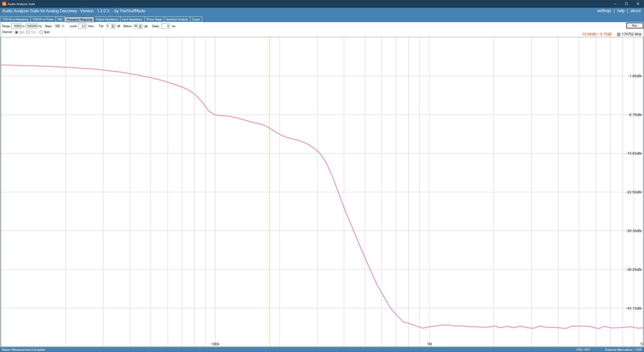644x352 pixels.
Task: Open the Input Impedance tab
Action: point(132,19)
